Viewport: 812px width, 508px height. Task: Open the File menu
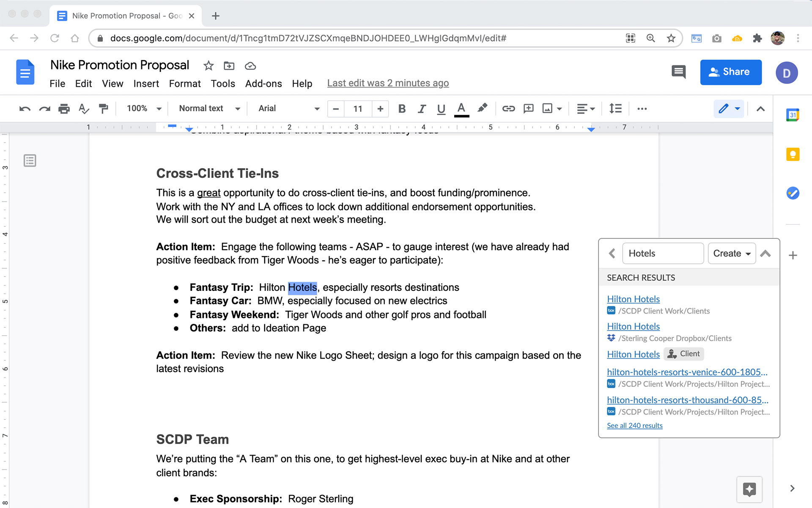click(57, 83)
